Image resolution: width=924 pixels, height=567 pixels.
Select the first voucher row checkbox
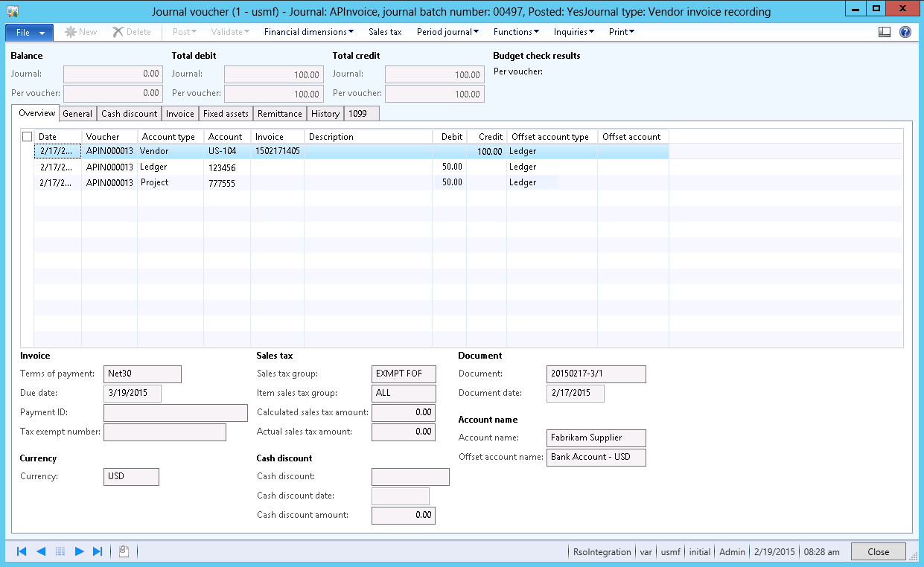point(28,151)
